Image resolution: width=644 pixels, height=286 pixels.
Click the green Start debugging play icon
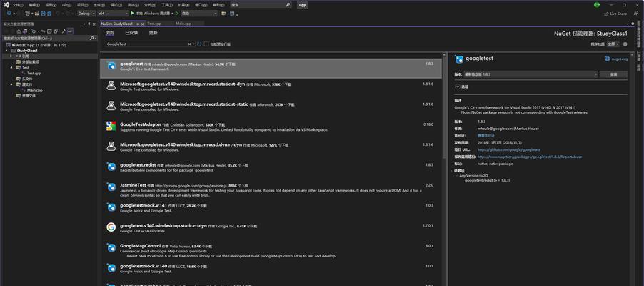[x=132, y=14]
